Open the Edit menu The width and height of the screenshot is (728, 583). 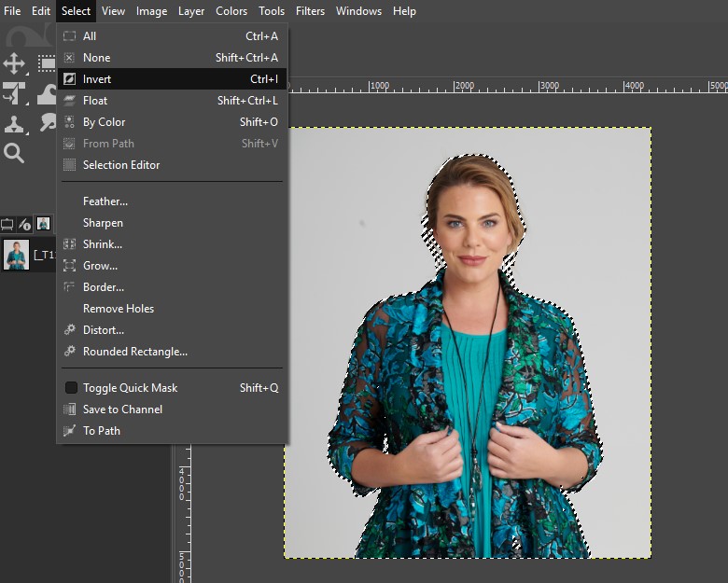pyautogui.click(x=41, y=10)
